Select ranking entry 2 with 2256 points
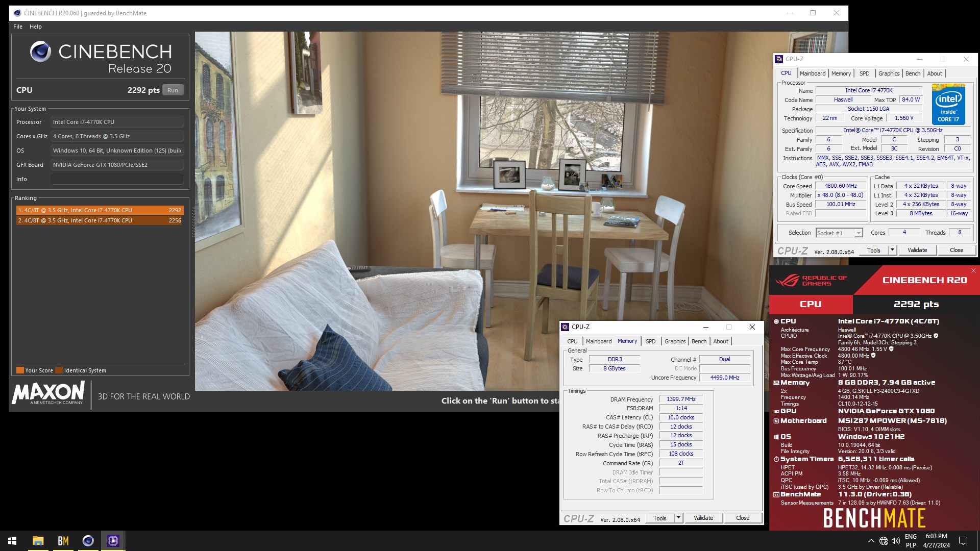Viewport: 980px width, 551px height. pos(100,220)
